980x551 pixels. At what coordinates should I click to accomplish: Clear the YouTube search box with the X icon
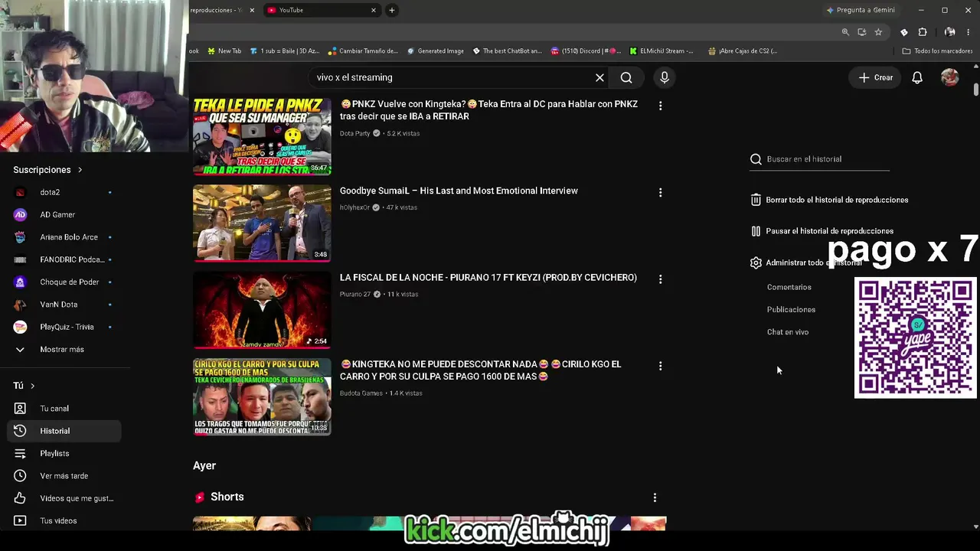599,77
